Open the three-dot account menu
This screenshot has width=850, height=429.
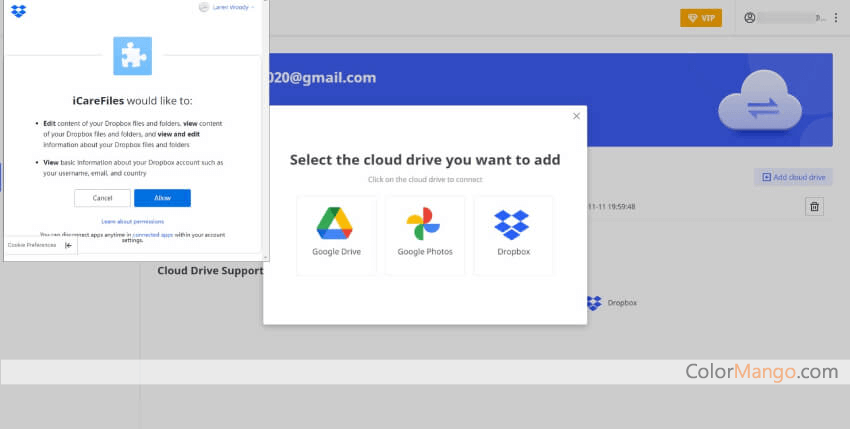pos(836,18)
